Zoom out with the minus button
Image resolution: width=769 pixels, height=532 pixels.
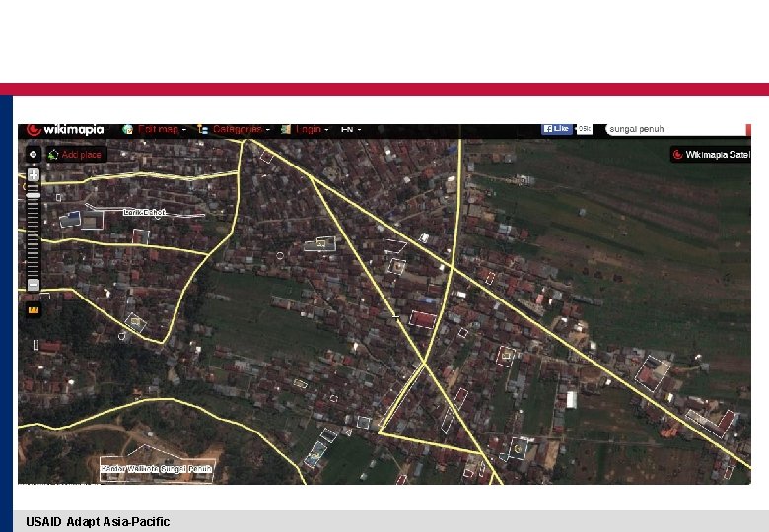click(34, 285)
